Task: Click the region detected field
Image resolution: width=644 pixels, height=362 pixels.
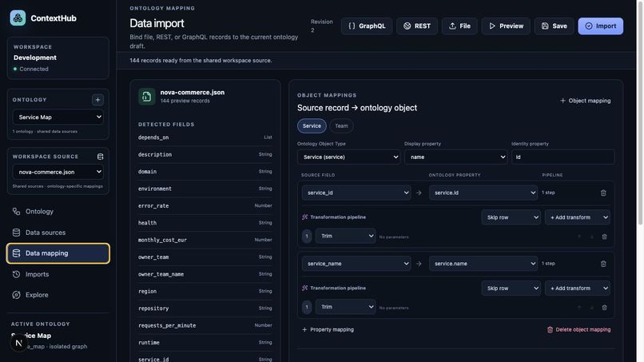Action: tap(205, 292)
